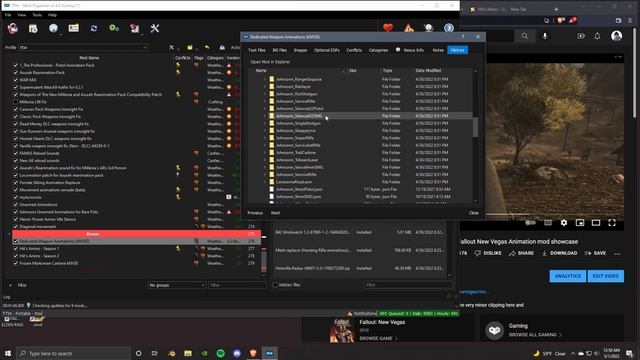Click the yellow folder icon above mod list
This screenshot has height=360, width=640.
pyautogui.click(x=190, y=47)
